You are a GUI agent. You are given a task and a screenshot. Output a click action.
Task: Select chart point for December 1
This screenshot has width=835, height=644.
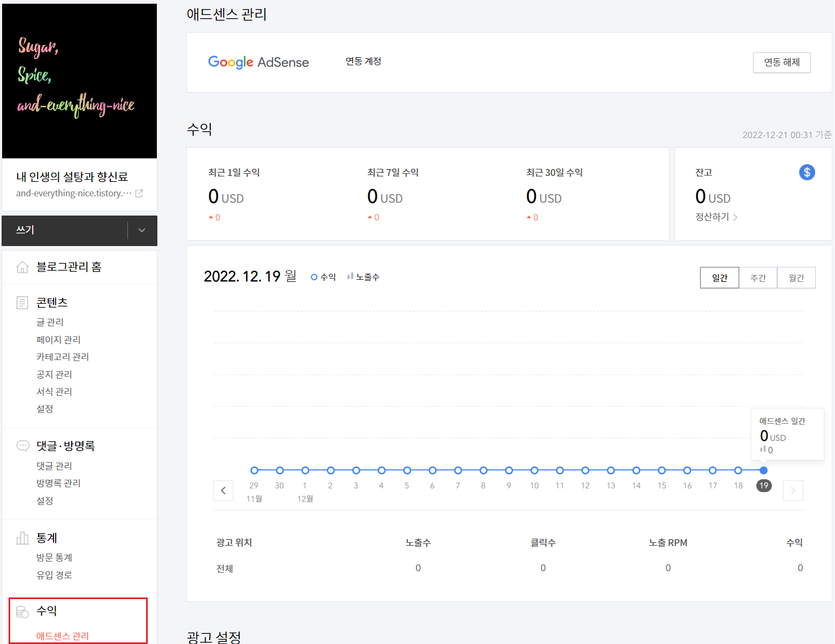point(305,470)
